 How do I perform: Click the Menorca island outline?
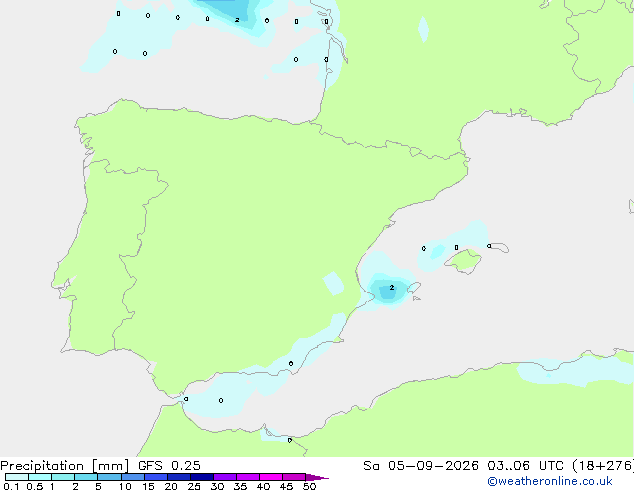pos(499,247)
